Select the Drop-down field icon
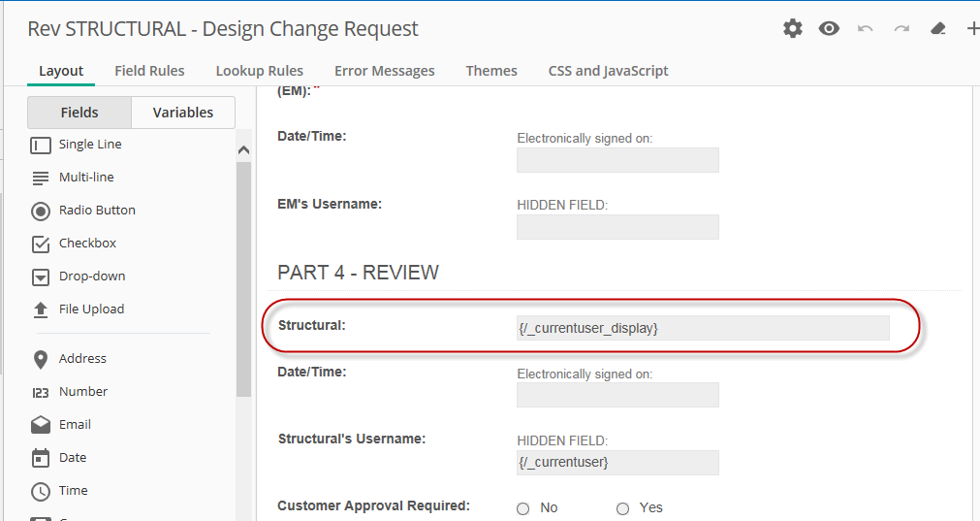Screen dimensions: 980x521 tap(41, 277)
